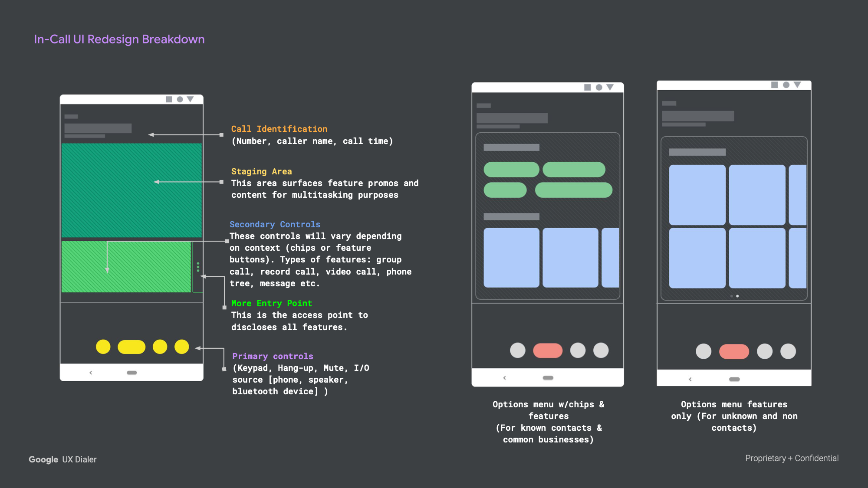This screenshot has height=488, width=868.
Task: Tap the last yellow primary control circle
Action: pyautogui.click(x=182, y=347)
